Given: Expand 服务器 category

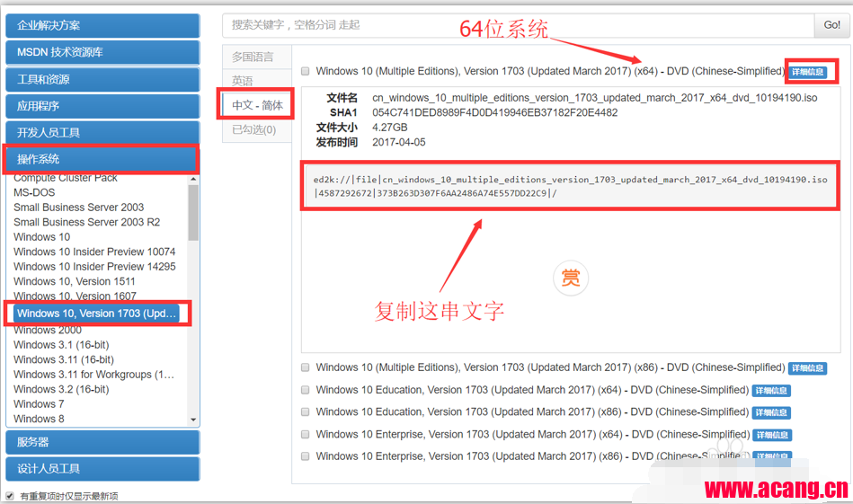Looking at the screenshot, I should [102, 442].
